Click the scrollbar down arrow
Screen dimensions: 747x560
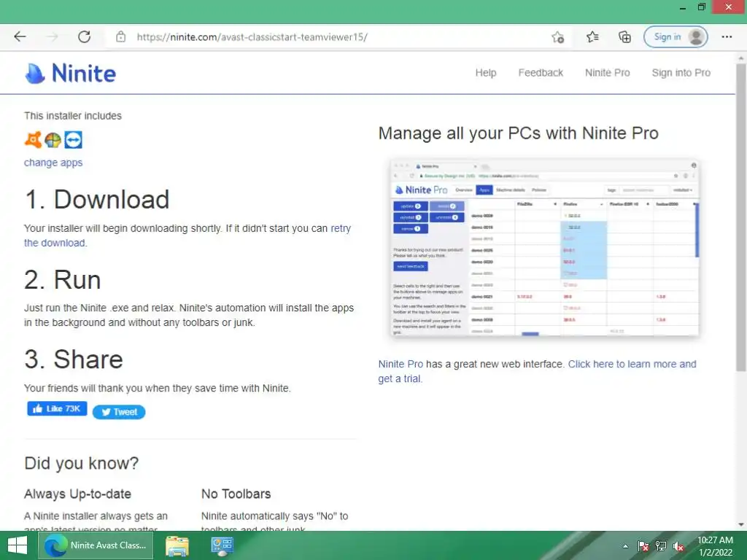pos(741,525)
